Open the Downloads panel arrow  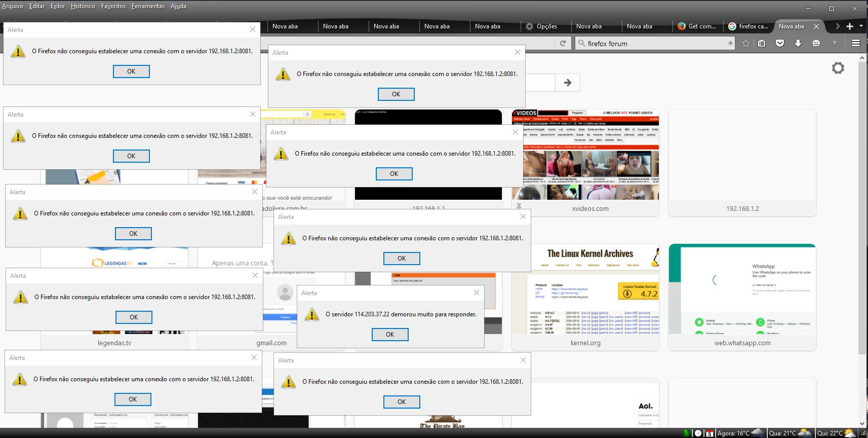click(x=798, y=44)
